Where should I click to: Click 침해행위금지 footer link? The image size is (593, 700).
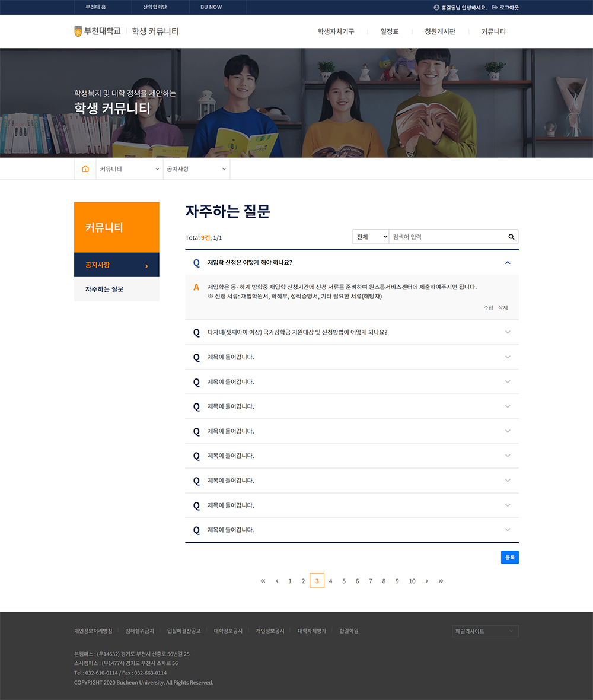pyautogui.click(x=140, y=631)
